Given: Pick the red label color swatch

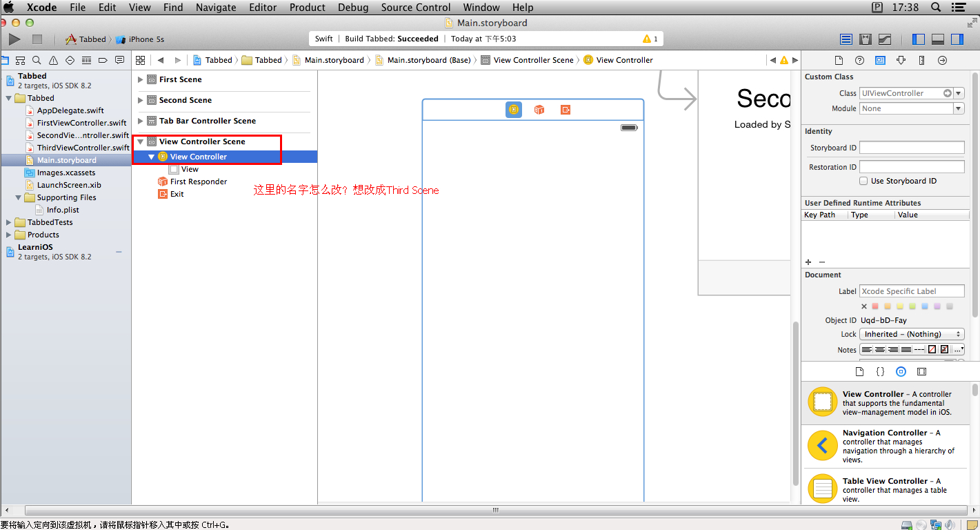Looking at the screenshot, I should coord(876,306).
